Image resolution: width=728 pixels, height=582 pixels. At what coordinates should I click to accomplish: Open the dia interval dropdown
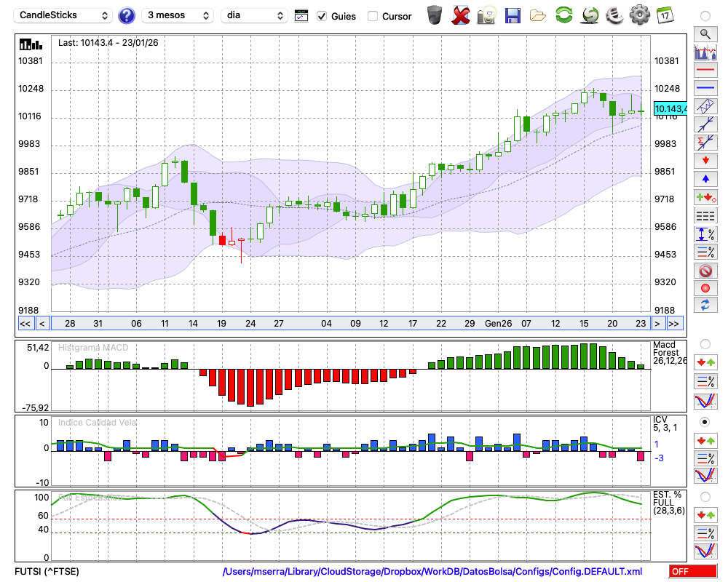[x=254, y=15]
